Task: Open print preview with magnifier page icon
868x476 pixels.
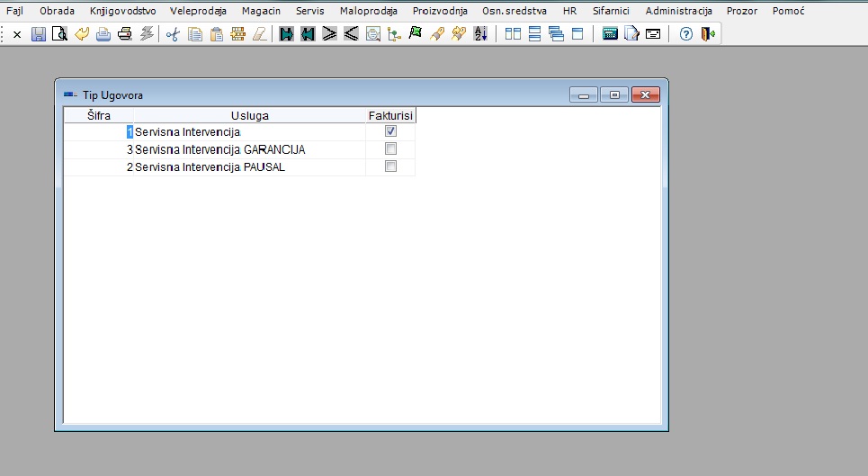Action: tap(59, 34)
